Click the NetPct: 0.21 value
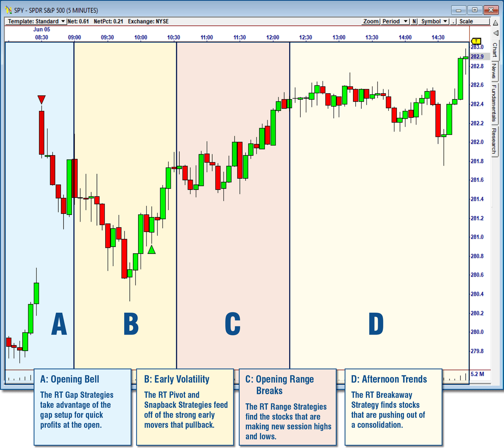The image size is (504, 448). tap(108, 21)
